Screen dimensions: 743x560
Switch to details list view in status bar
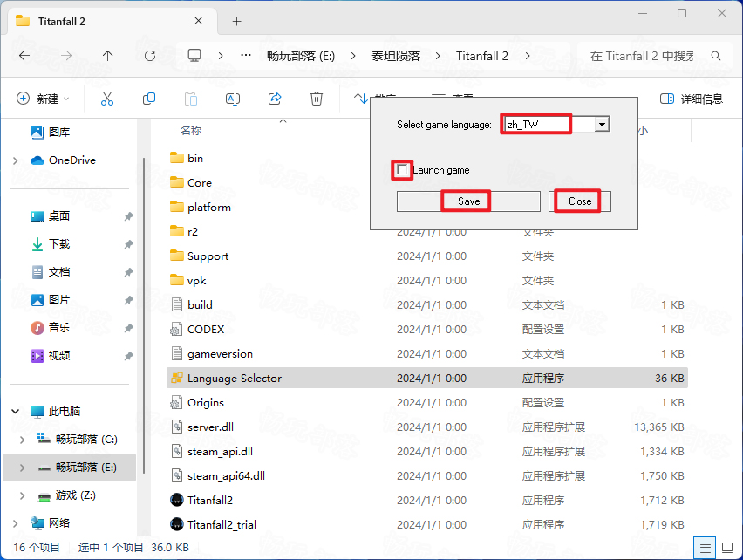point(705,548)
